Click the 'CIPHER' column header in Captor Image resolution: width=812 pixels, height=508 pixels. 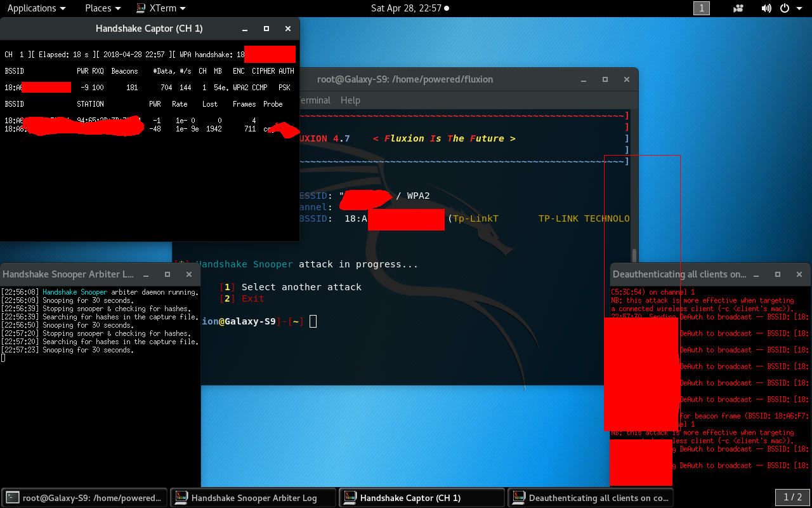pyautogui.click(x=263, y=71)
